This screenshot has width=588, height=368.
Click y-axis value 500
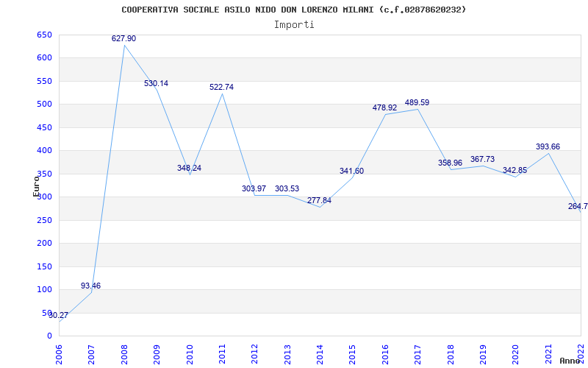(44, 104)
